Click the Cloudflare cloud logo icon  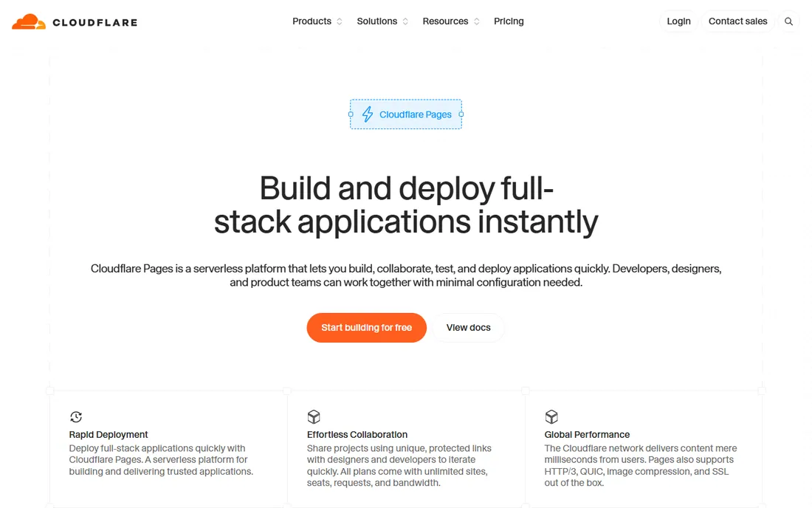29,21
